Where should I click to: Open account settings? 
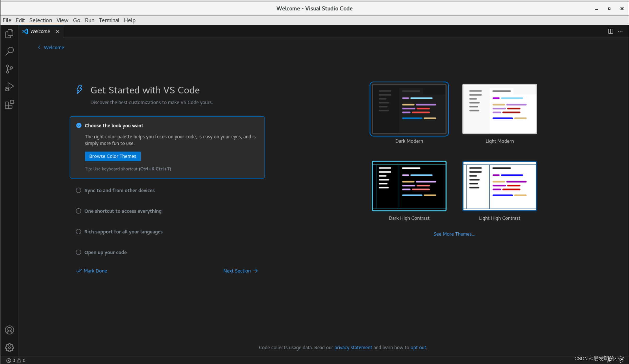(9, 330)
